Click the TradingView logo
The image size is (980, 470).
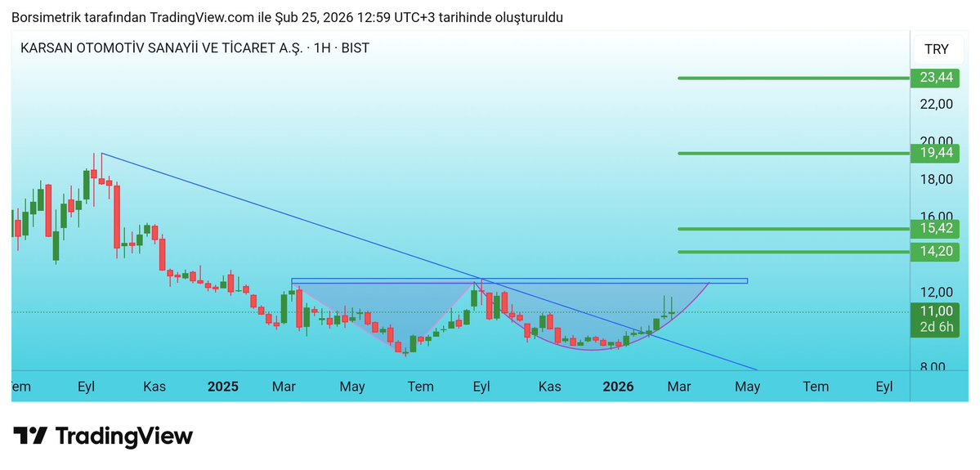(x=103, y=436)
